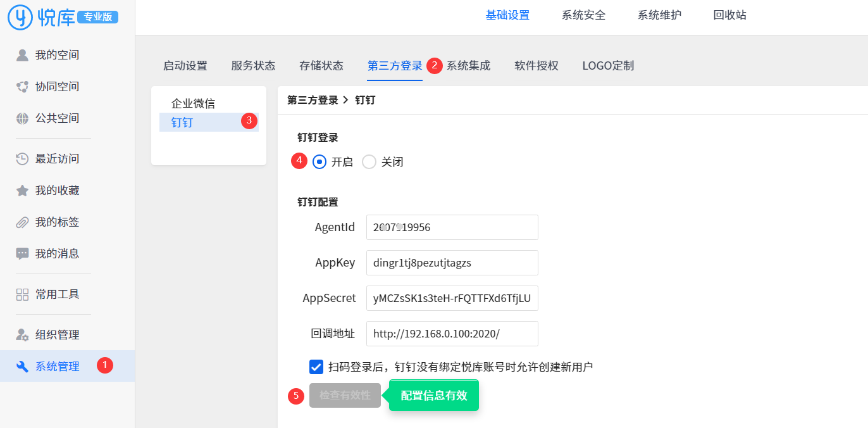Click the 回调地址 input field
Screen dimensions: 868x428
[452, 334]
